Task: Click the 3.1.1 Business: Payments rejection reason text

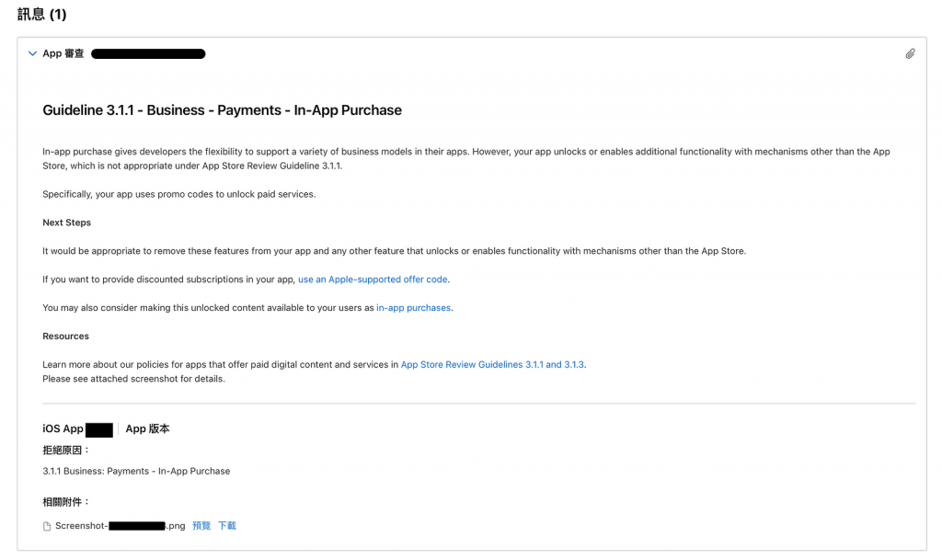Action: [x=136, y=472]
